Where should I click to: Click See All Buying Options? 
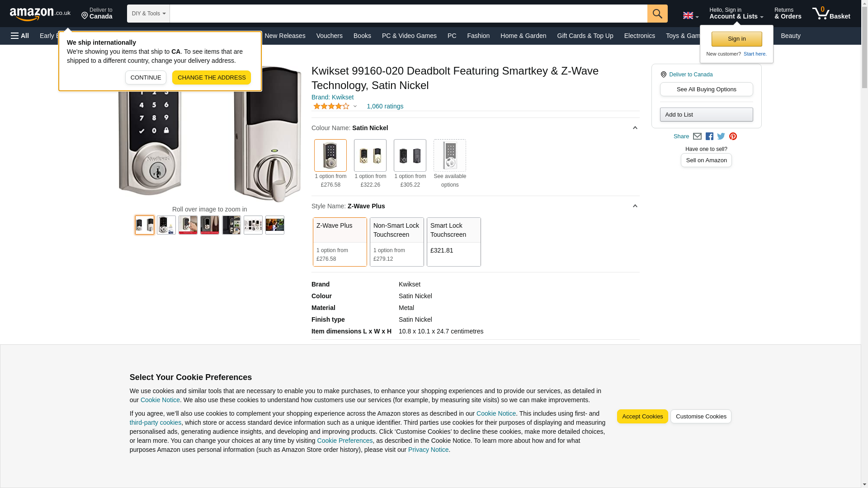707,89
